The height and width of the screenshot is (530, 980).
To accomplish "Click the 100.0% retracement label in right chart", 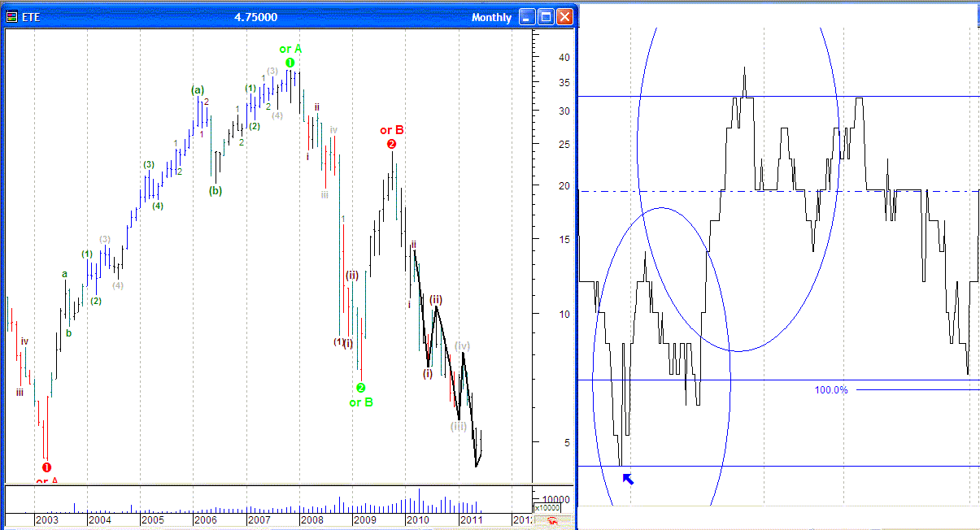I will [831, 390].
